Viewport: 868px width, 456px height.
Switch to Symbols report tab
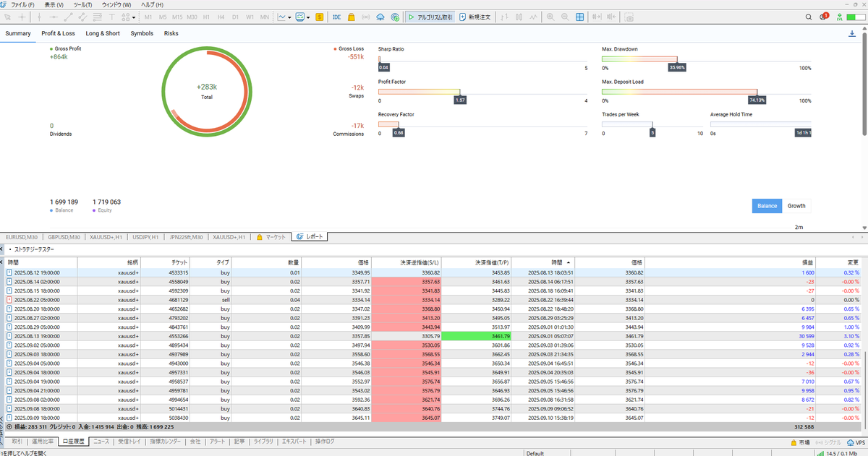pyautogui.click(x=142, y=33)
